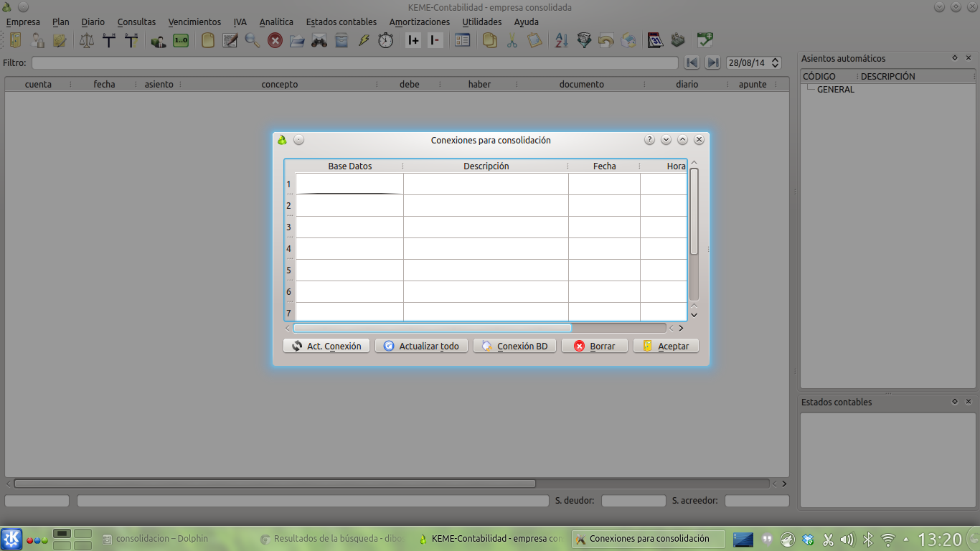
Task: Click the magnifying glass toolbar icon
Action: (253, 40)
